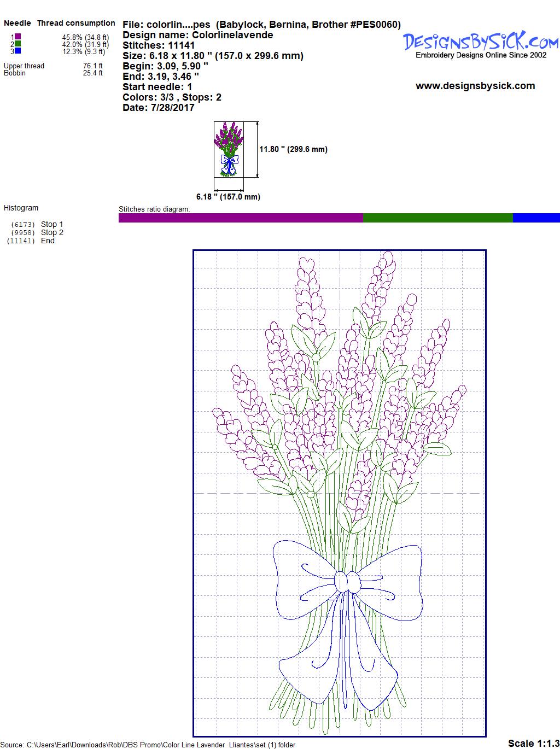Select the green segment of stitches ratio bar
560x749 pixels.
click(437, 218)
